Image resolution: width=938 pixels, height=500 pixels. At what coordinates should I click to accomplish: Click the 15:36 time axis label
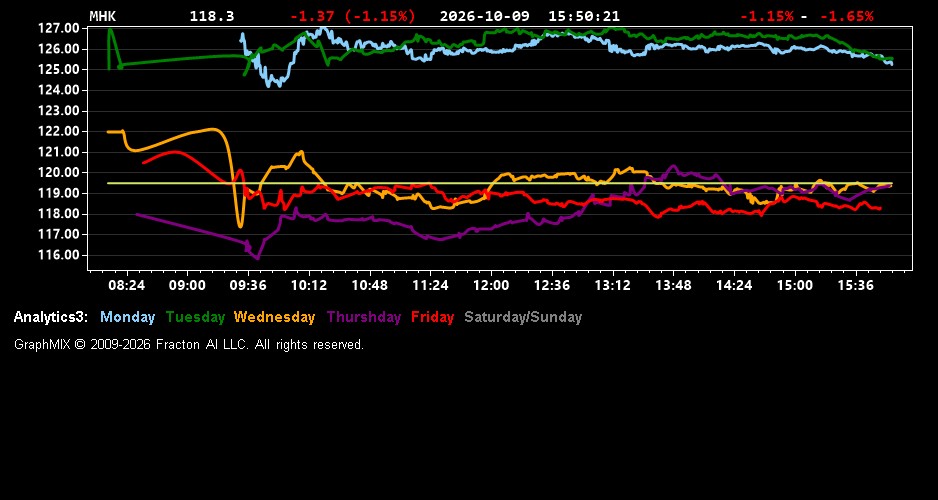[856, 285]
